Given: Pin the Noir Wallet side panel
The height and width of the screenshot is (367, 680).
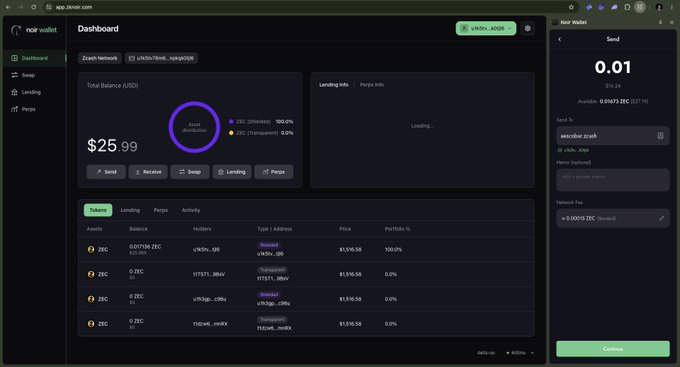Looking at the screenshot, I should pyautogui.click(x=660, y=22).
